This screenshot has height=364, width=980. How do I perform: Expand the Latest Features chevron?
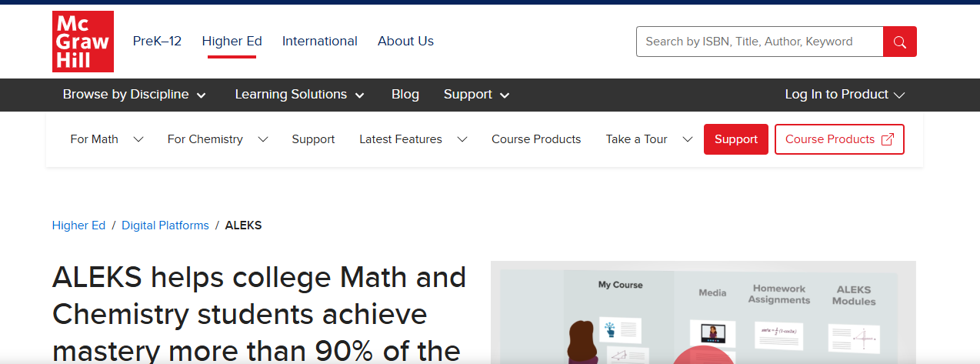pos(462,139)
